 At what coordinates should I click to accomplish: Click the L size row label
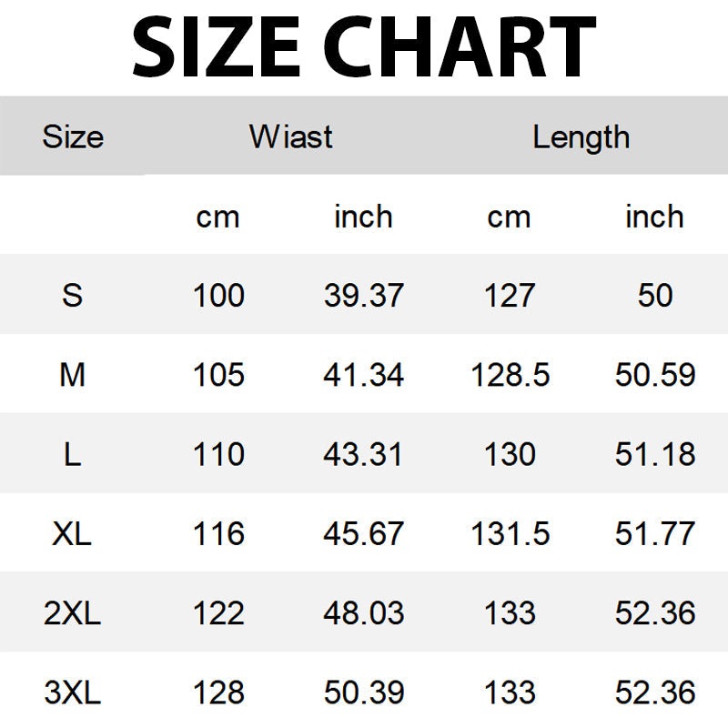(x=73, y=453)
